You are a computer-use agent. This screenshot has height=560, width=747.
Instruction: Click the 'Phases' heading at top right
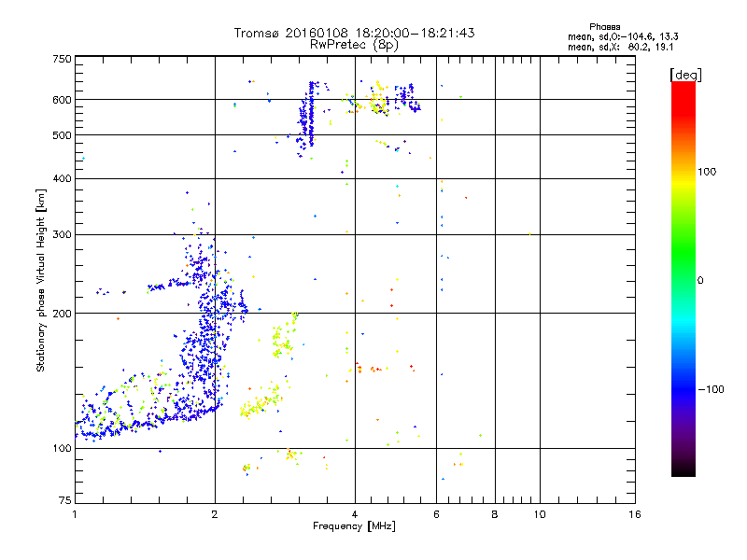(604, 27)
